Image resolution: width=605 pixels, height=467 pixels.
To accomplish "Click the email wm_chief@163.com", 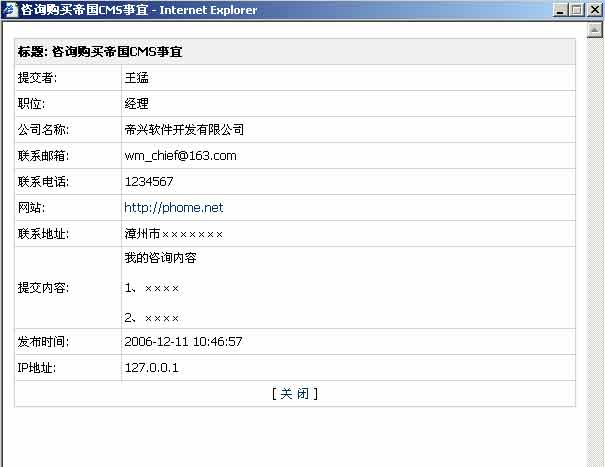I will (x=180, y=156).
